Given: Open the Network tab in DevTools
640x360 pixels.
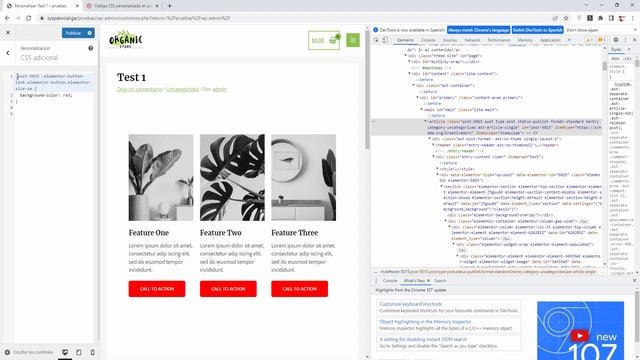Looking at the screenshot, I should (x=472, y=40).
